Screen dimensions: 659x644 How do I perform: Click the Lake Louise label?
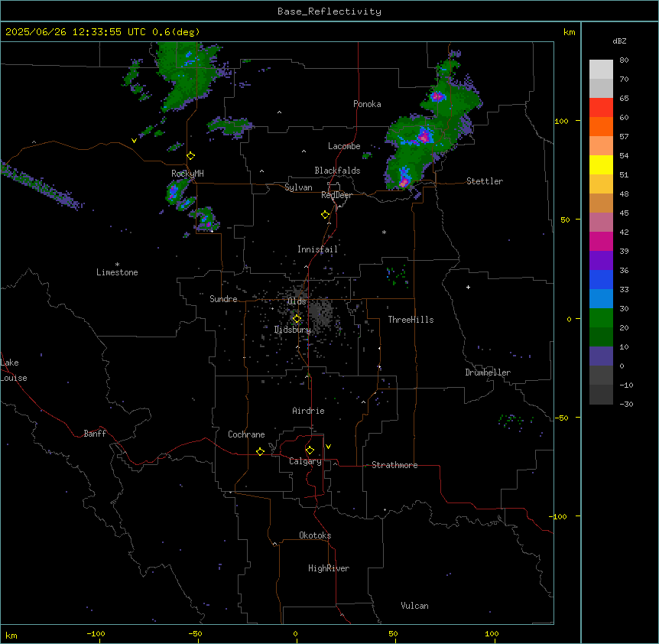14,370
